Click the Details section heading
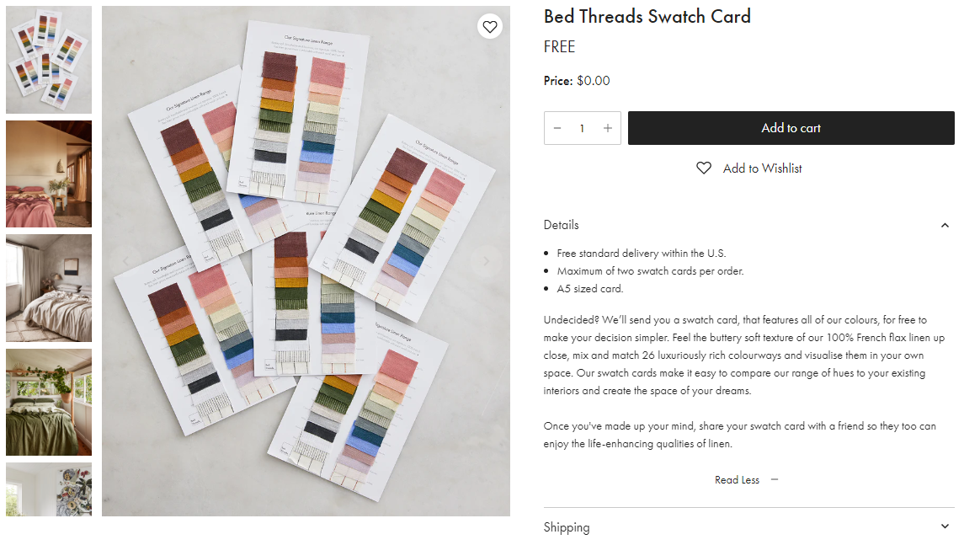The image size is (980, 545). tap(562, 225)
